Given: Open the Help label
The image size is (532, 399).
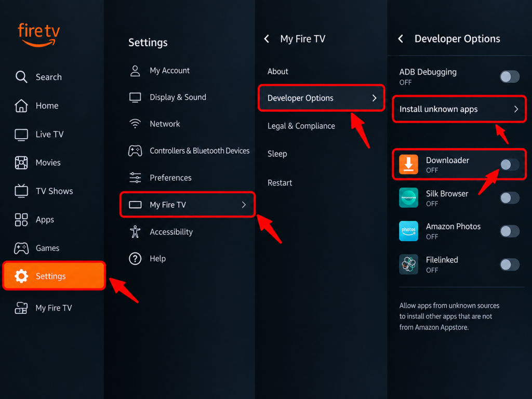Looking at the screenshot, I should [158, 259].
